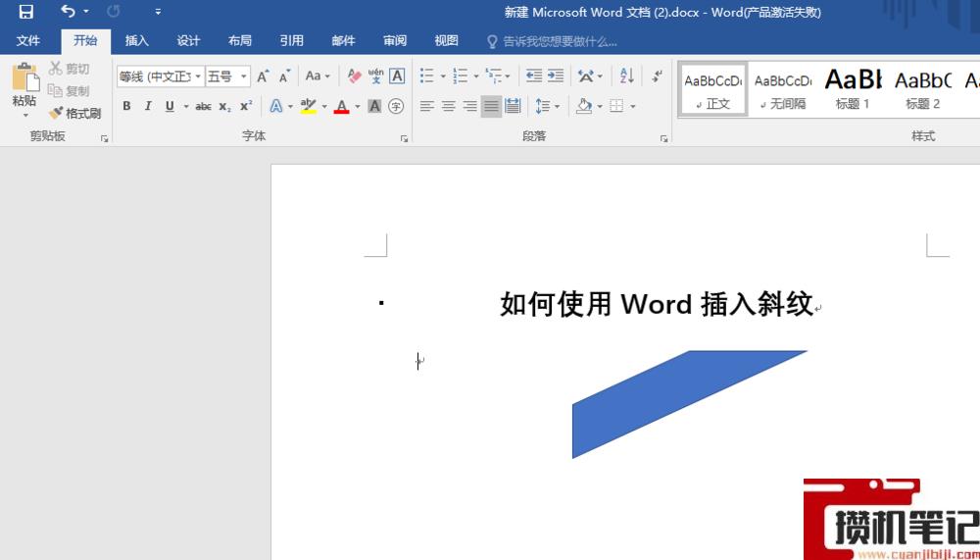This screenshot has width=980, height=560.
Task: Click the numbering list icon
Action: tap(460, 76)
